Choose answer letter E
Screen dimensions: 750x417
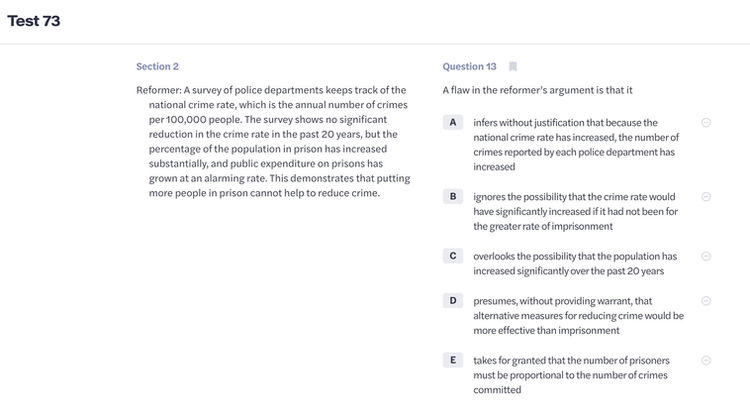point(453,360)
